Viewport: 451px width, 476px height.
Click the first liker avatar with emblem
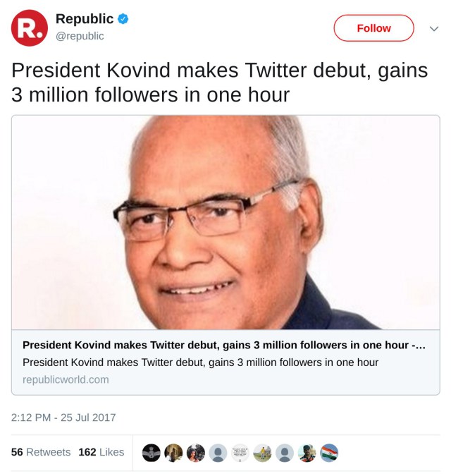pos(152,453)
